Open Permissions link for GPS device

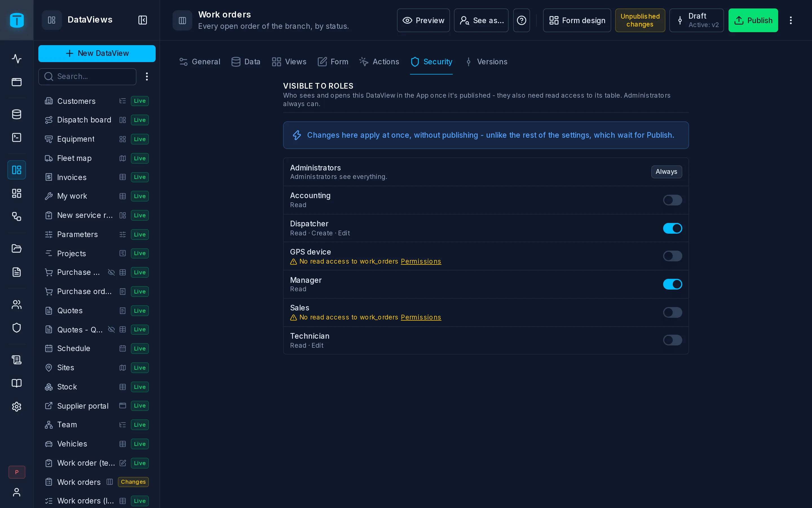click(x=421, y=261)
